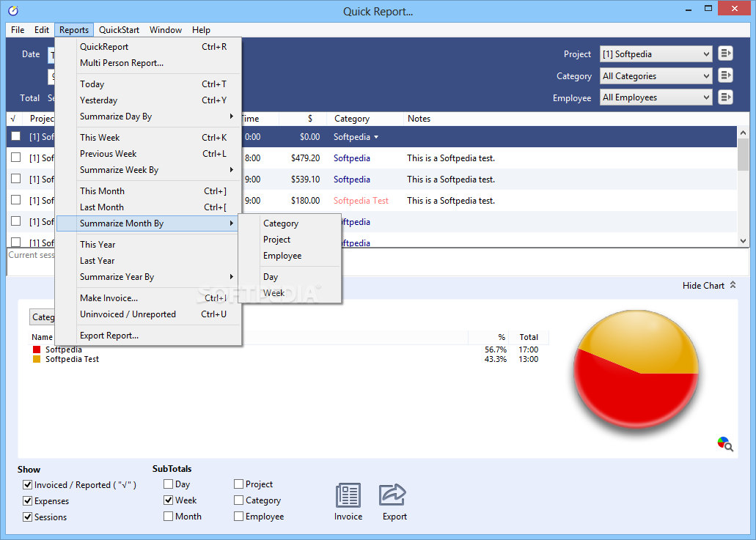The width and height of the screenshot is (756, 540).
Task: Uncheck the Sessions checkbox
Action: [x=27, y=517]
